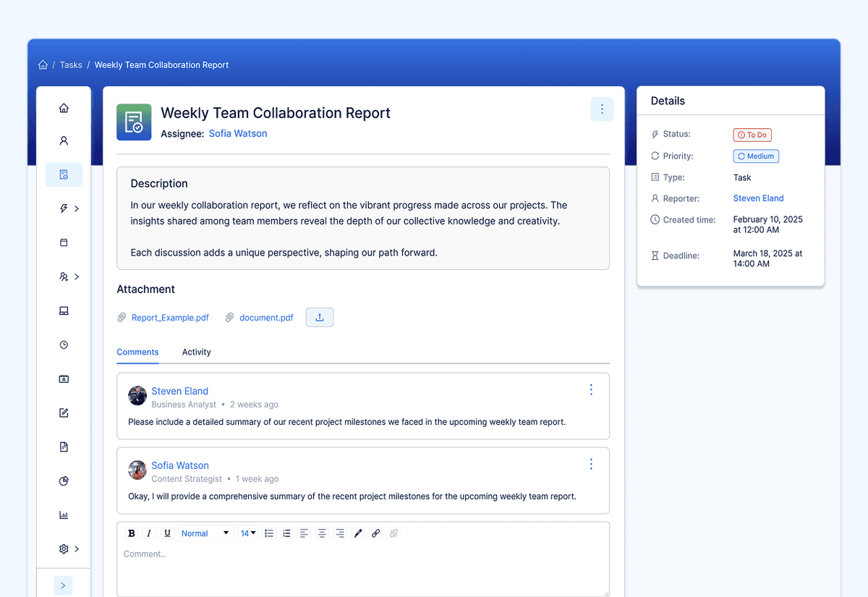Click the 'Task' type value in Details
The height and width of the screenshot is (597, 868).
click(x=742, y=178)
